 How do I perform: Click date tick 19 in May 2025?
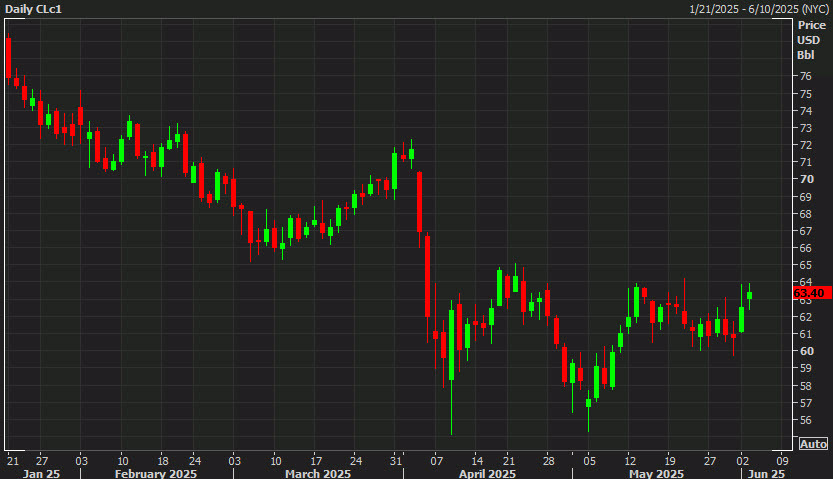pos(670,461)
